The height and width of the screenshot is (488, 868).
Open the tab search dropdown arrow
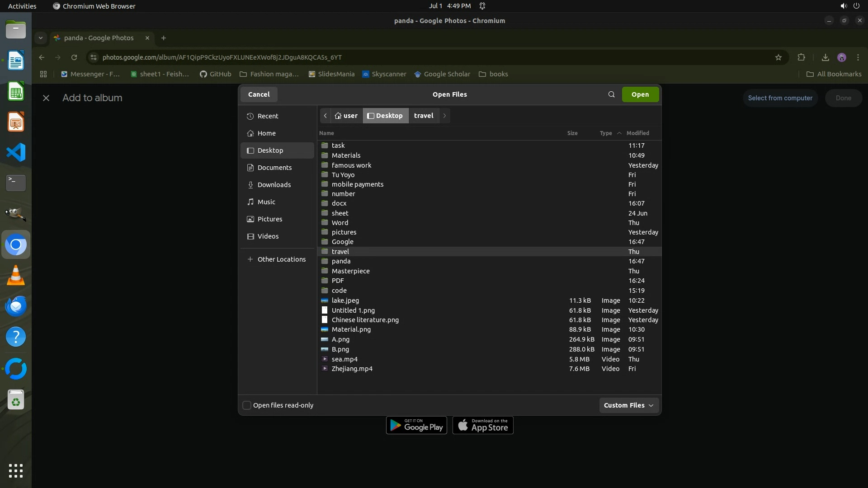tap(41, 38)
